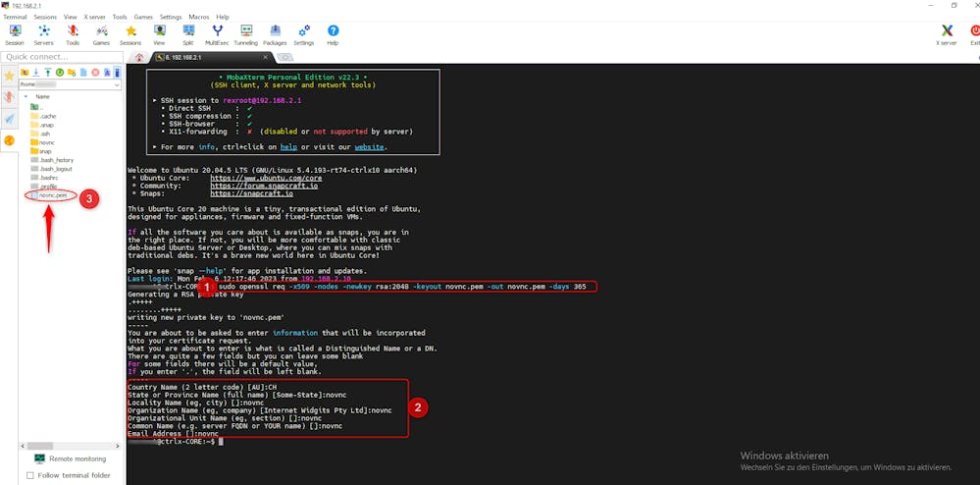Open the Macros menu
This screenshot has width=980, height=485.
point(199,17)
